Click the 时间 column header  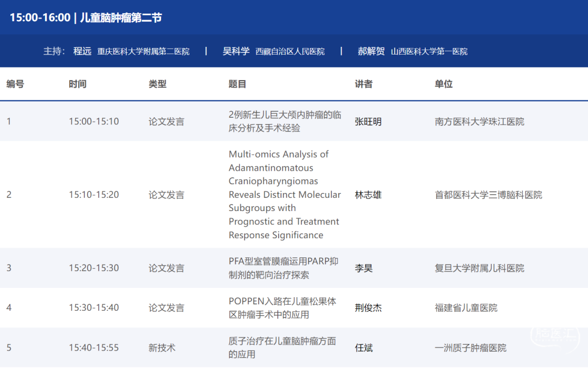[77, 84]
